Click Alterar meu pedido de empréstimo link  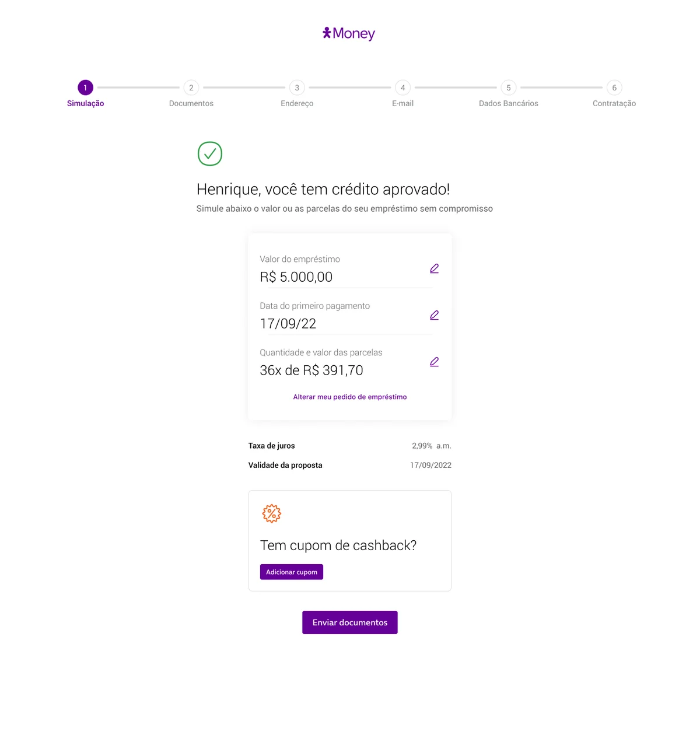(x=350, y=397)
